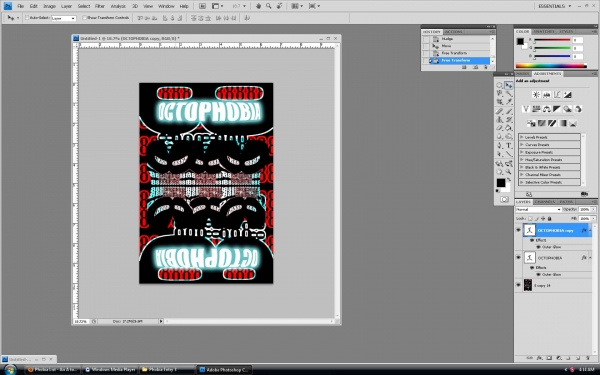Add a Levels adjustment from the icon
Screen dimensions: 600x375
point(546,95)
